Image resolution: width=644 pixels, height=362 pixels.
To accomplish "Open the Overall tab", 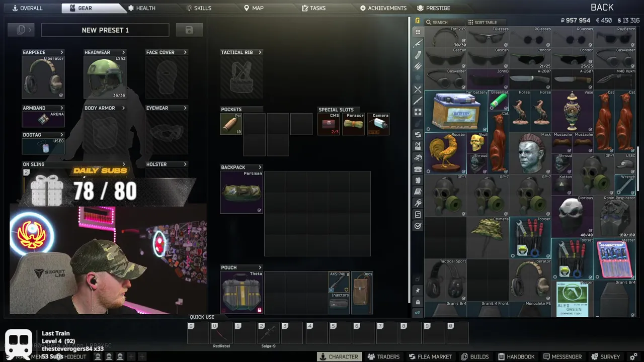I will tap(28, 8).
